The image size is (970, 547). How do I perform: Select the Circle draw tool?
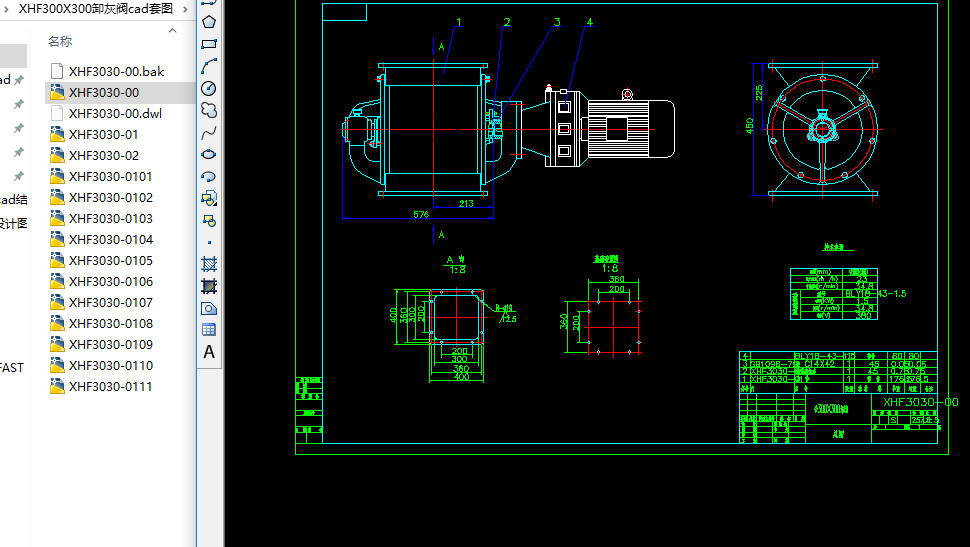pos(209,88)
